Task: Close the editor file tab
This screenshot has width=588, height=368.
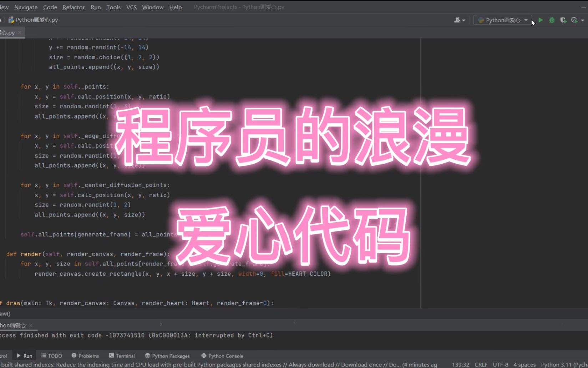Action: click(x=20, y=33)
